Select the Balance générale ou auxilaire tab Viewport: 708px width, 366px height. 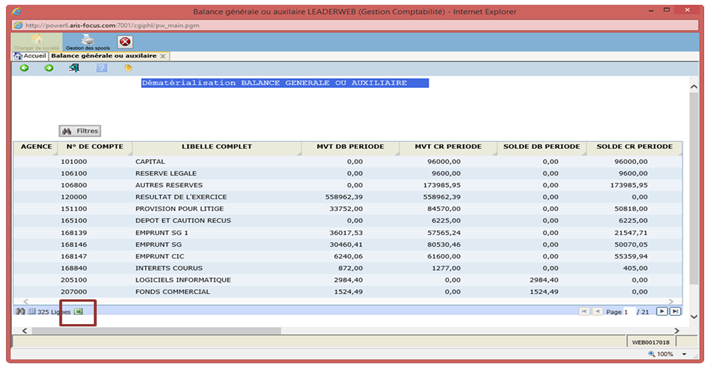pyautogui.click(x=103, y=56)
